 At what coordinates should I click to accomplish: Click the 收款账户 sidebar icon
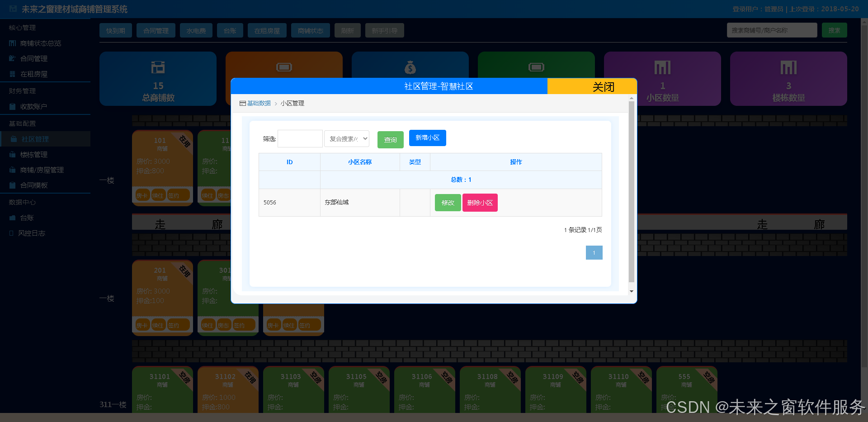[x=12, y=107]
